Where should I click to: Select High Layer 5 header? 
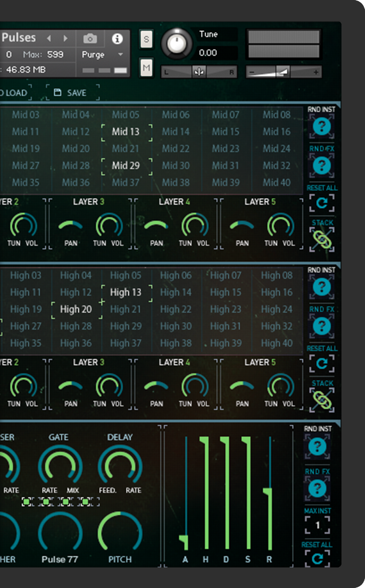260,362
